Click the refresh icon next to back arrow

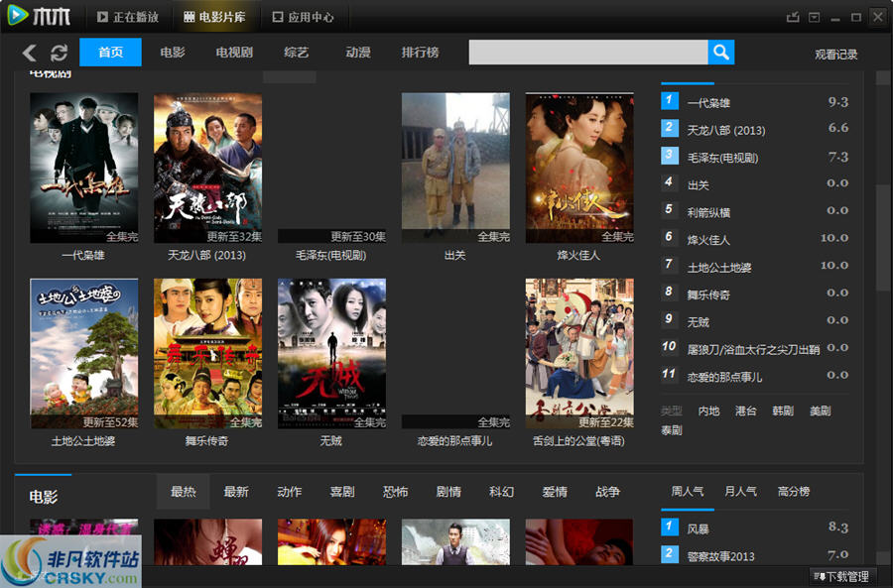[57, 53]
